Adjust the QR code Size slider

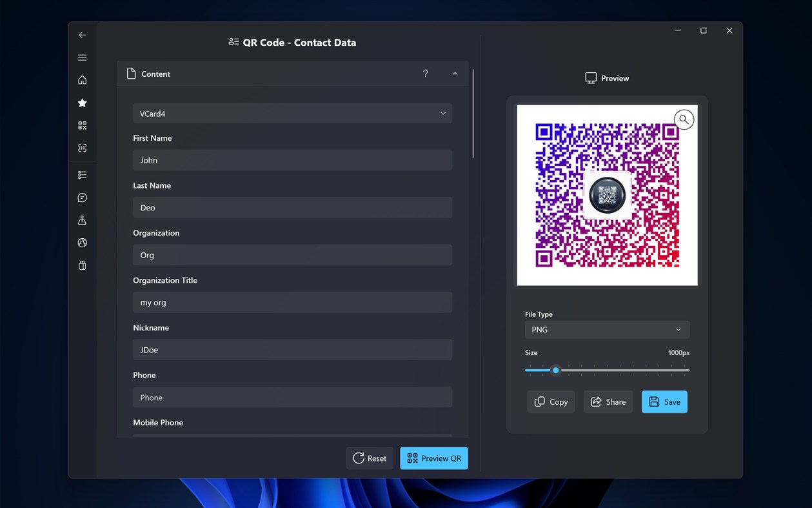[x=555, y=370]
